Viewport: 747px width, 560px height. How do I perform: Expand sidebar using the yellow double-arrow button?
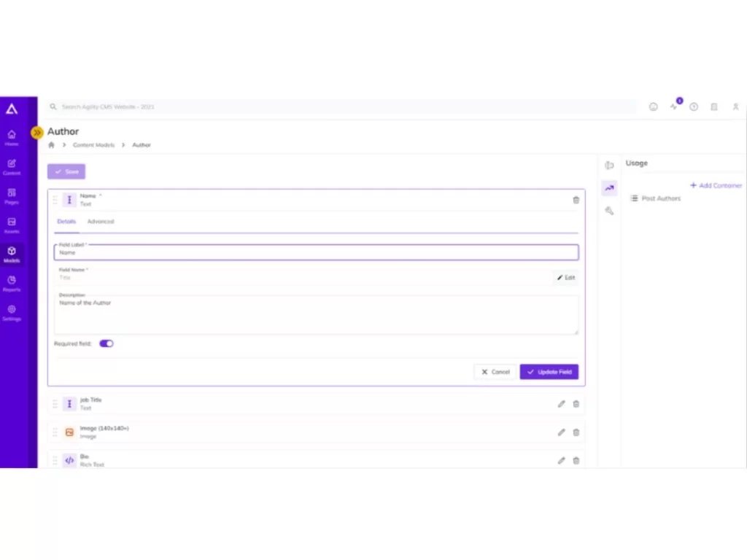pyautogui.click(x=36, y=133)
